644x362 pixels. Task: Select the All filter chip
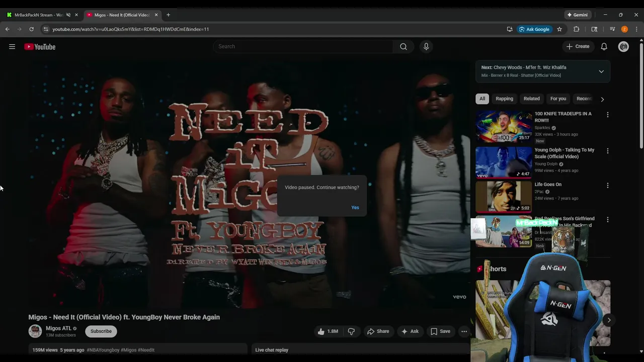(x=482, y=99)
